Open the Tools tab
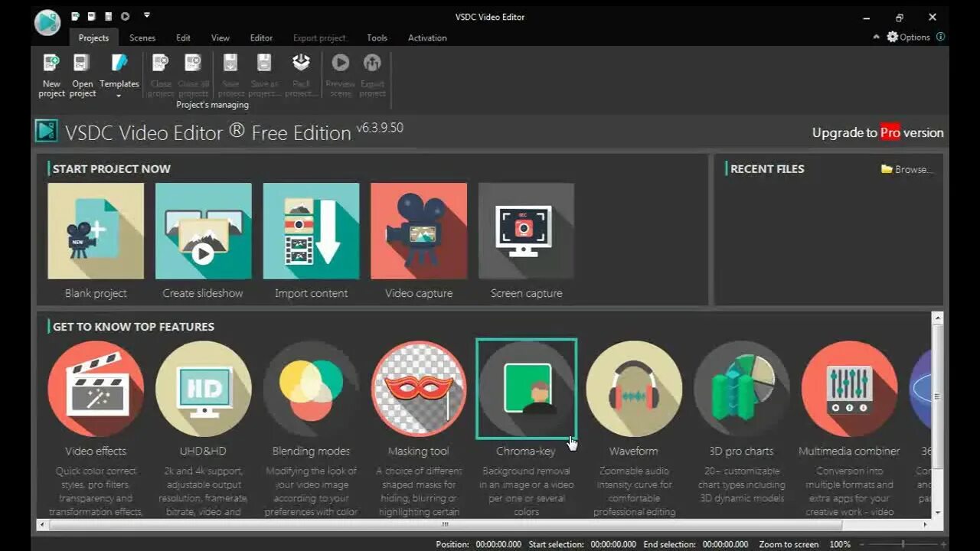The width and height of the screenshot is (980, 551). (377, 37)
